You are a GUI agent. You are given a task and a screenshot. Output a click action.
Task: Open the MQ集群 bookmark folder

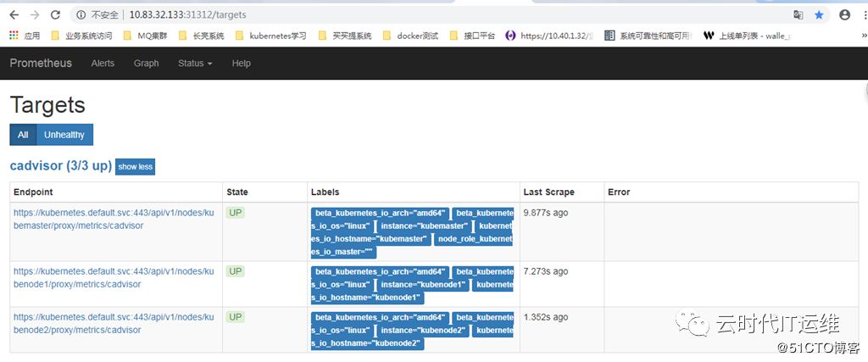point(145,36)
